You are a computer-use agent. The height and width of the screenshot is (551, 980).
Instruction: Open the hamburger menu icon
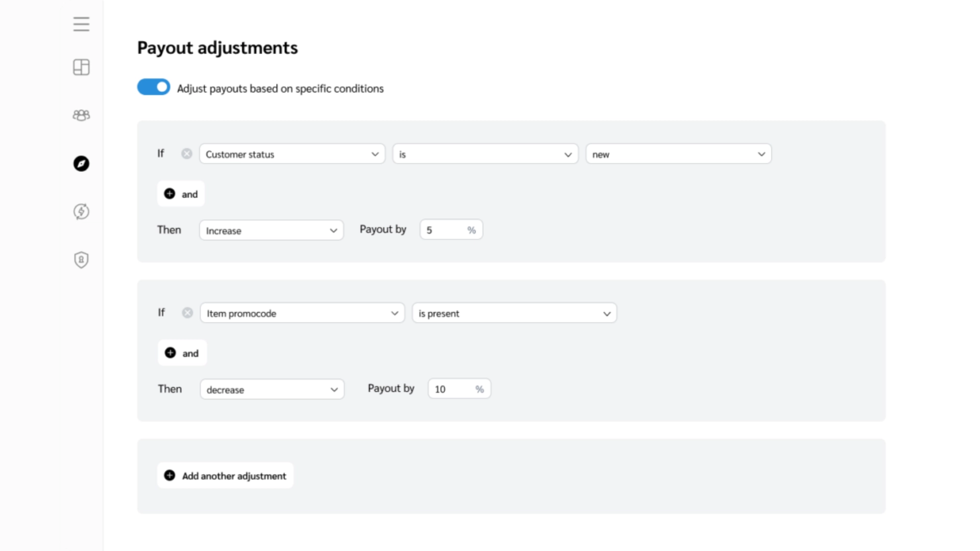81,24
